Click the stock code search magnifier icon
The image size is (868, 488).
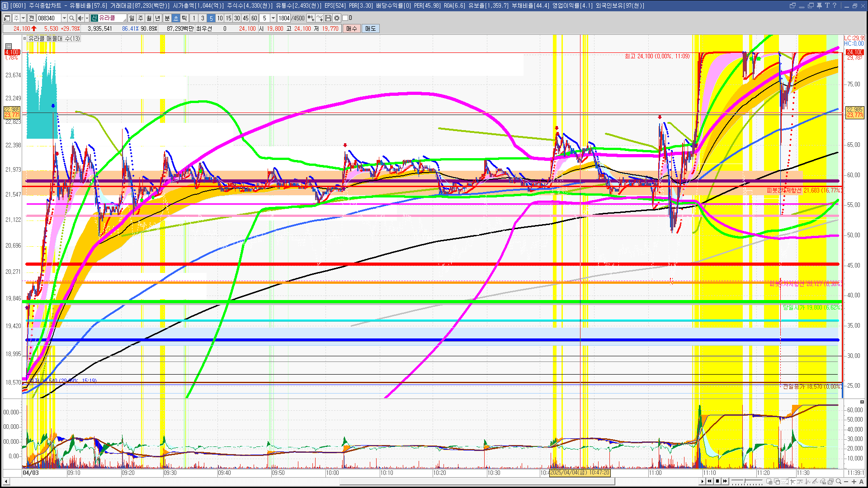(x=71, y=18)
